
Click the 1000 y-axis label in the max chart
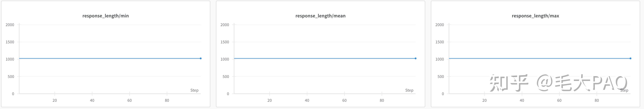(x=440, y=59)
